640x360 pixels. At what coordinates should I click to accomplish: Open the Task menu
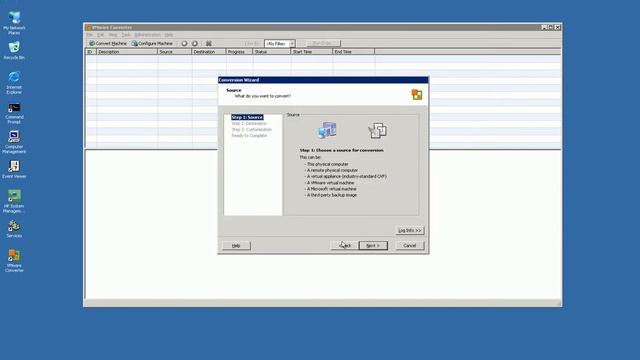pos(126,35)
